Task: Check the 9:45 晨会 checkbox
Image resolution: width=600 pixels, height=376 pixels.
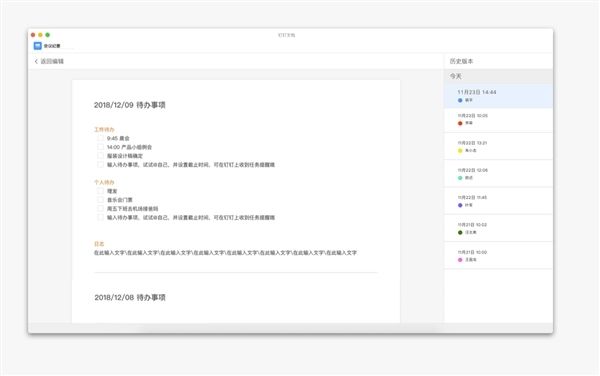Action: (100, 138)
